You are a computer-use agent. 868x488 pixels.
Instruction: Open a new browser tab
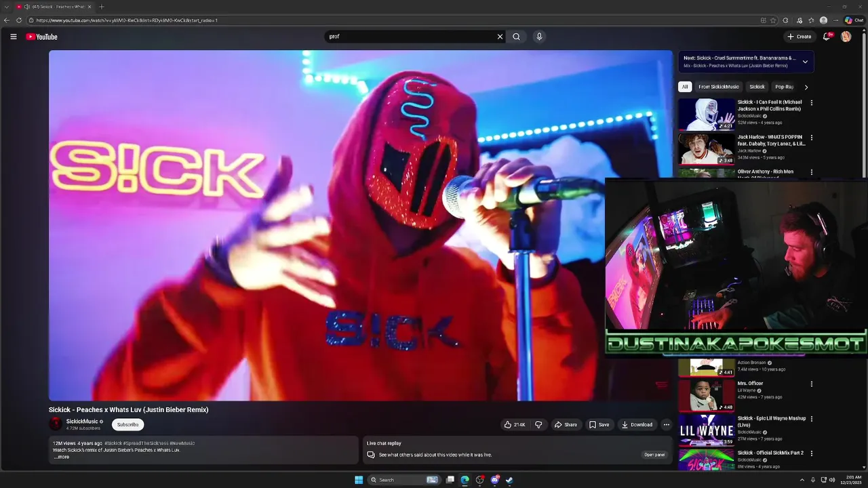[x=101, y=7]
